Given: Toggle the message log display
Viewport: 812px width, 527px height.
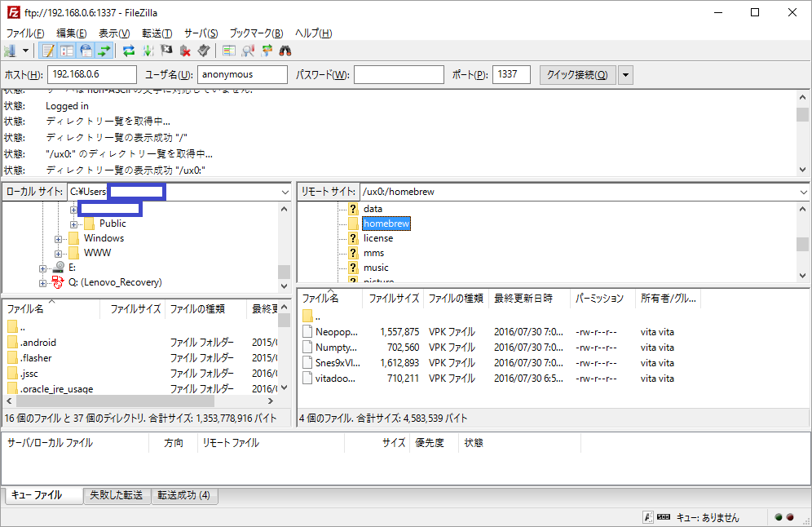Looking at the screenshot, I should coord(48,51).
